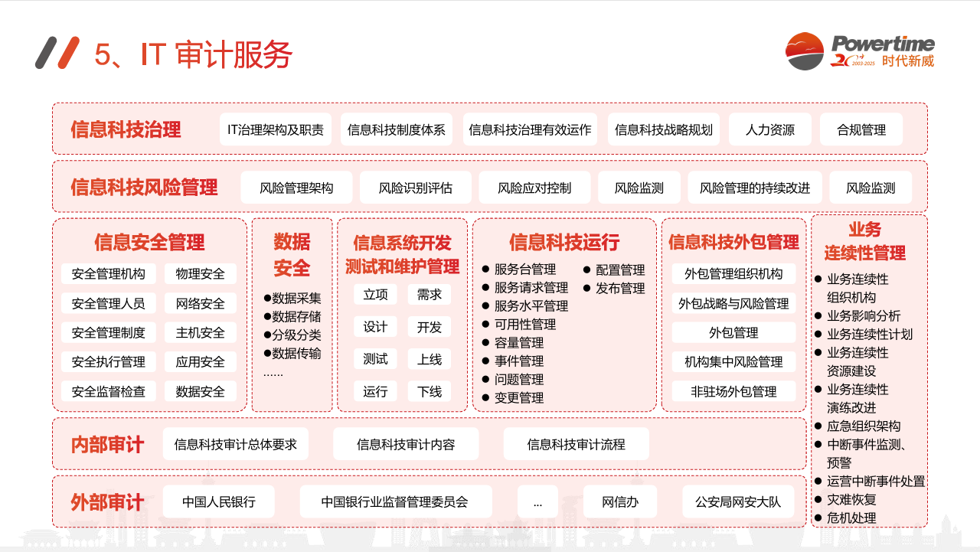Select the 中国人民银行 box
Viewport: 980px width, 552px height.
click(219, 502)
